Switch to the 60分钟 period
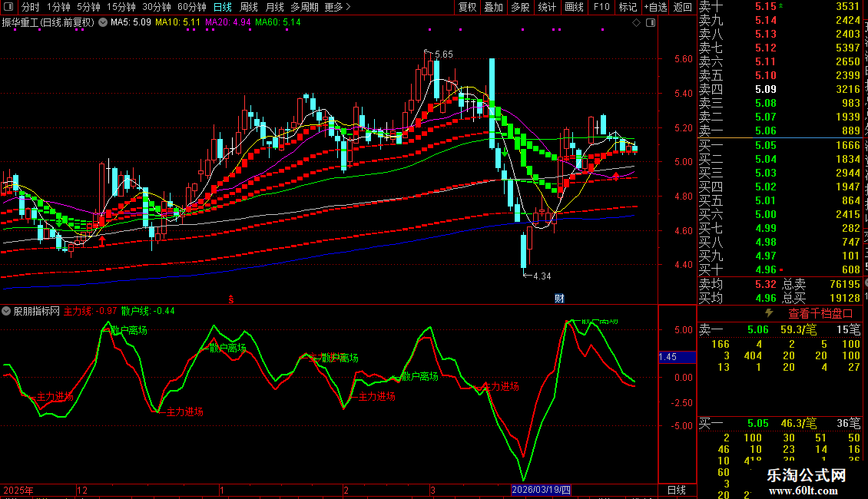868x499 pixels. (191, 7)
